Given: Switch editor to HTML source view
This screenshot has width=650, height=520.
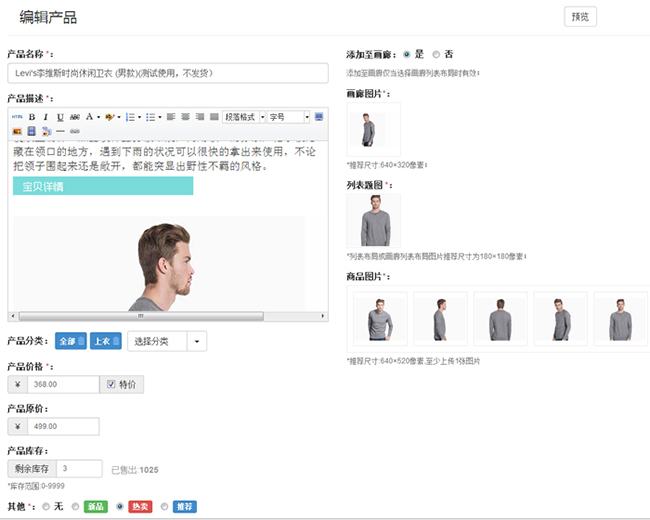Looking at the screenshot, I should click(x=17, y=117).
